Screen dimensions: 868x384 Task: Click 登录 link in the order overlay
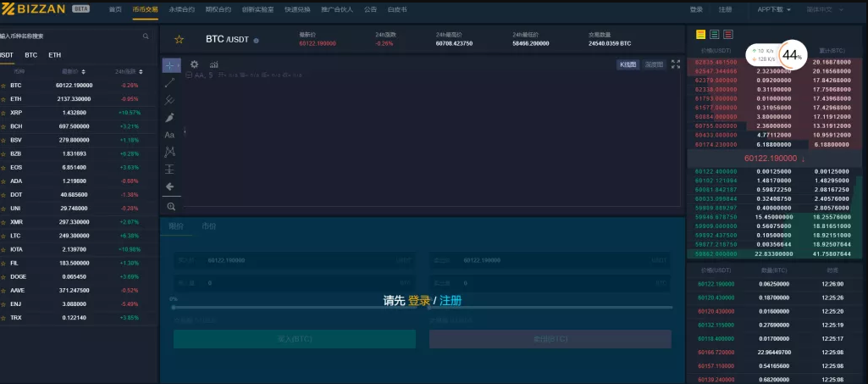tap(419, 300)
